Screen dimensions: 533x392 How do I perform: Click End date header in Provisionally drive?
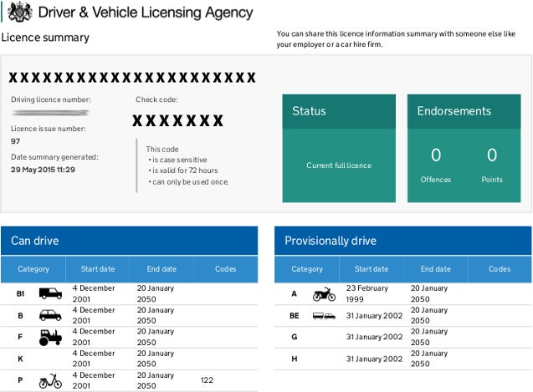(x=435, y=269)
